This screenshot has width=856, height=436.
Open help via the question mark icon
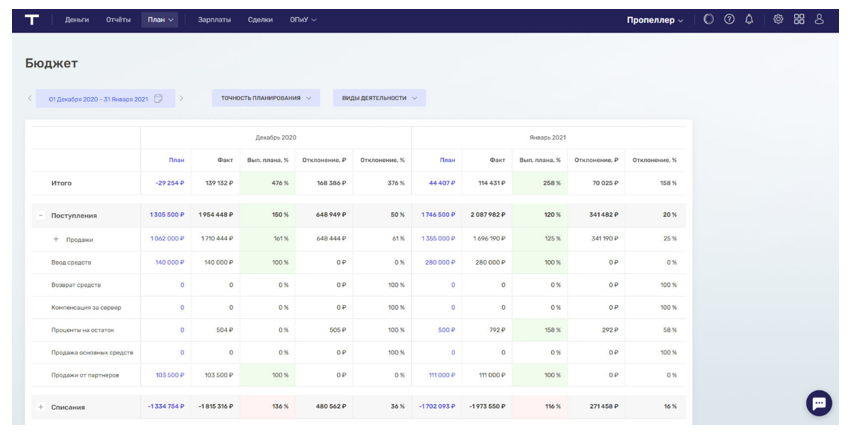point(729,19)
